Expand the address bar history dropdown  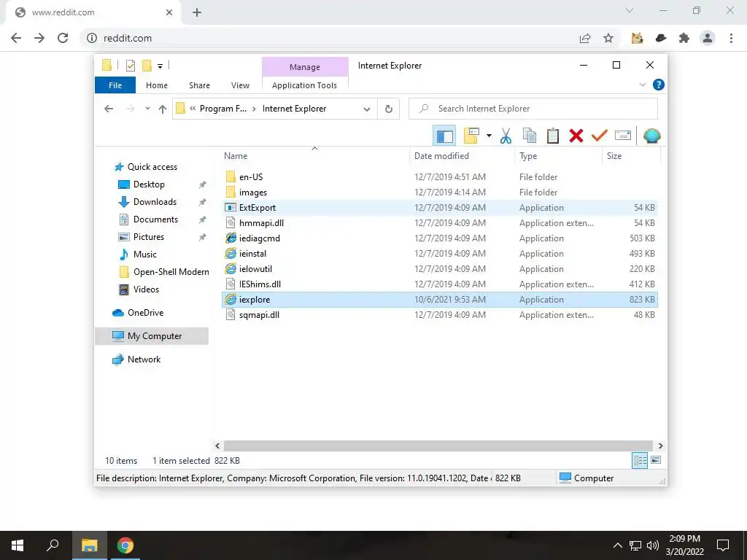367,109
